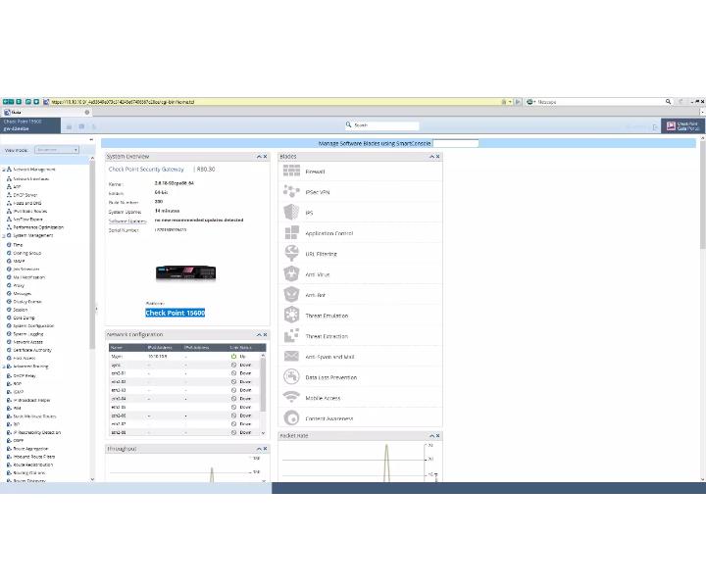The height and width of the screenshot is (588, 706).
Task: Open Network Interfaces in the tree
Action: click(30, 178)
